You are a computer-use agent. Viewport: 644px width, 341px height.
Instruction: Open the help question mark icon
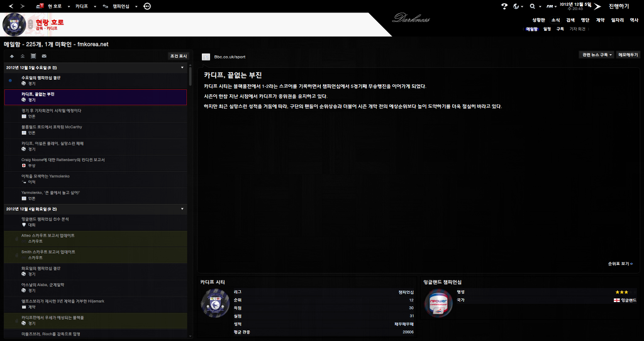[x=504, y=6]
